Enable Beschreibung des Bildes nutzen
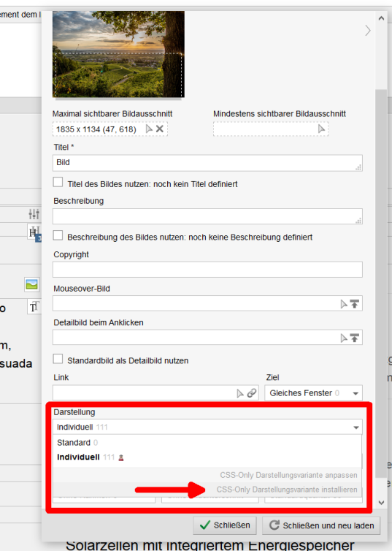The width and height of the screenshot is (392, 551). 58,235
